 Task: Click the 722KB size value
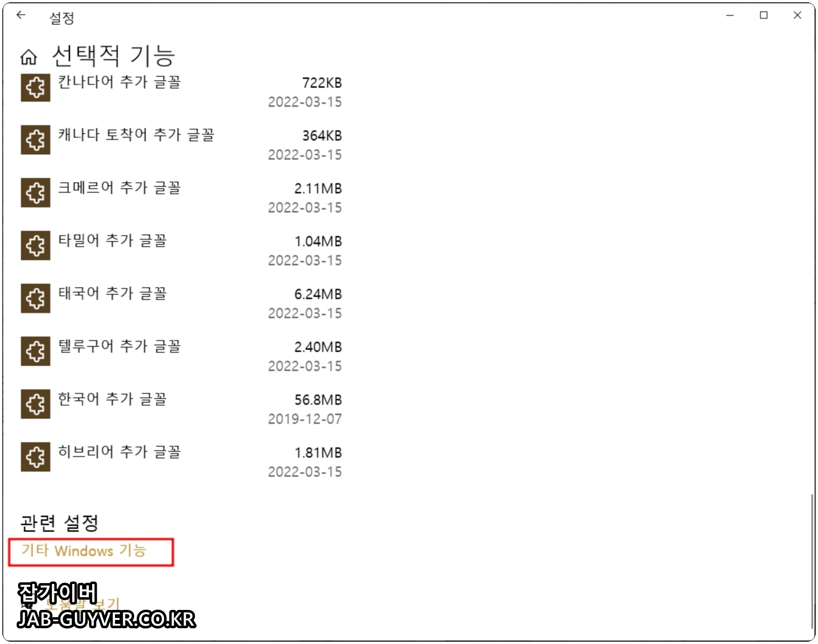pyautogui.click(x=322, y=83)
